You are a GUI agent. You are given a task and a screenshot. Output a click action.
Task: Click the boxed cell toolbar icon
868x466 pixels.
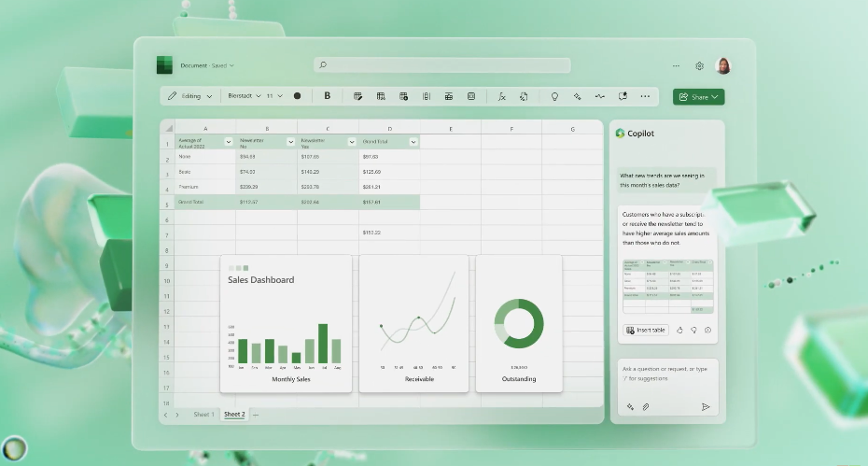[471, 96]
